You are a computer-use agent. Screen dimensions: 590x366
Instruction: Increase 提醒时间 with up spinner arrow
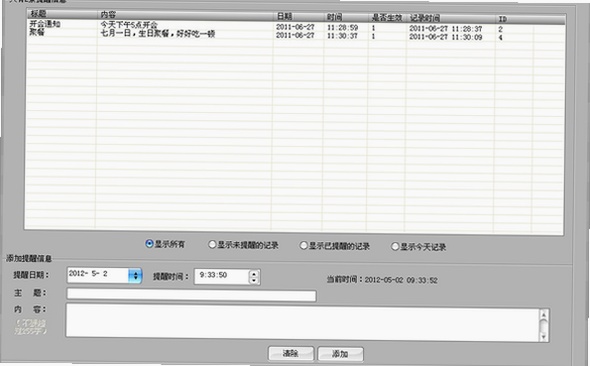coord(254,273)
